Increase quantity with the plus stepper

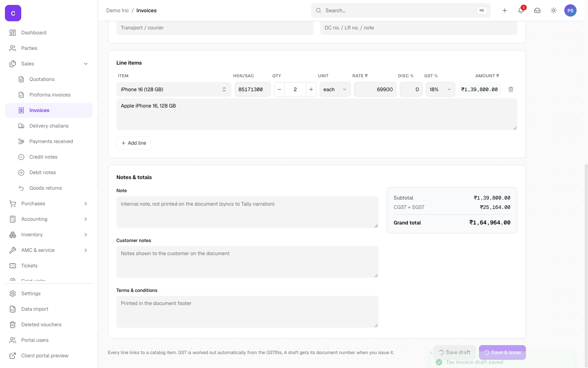pyautogui.click(x=311, y=90)
